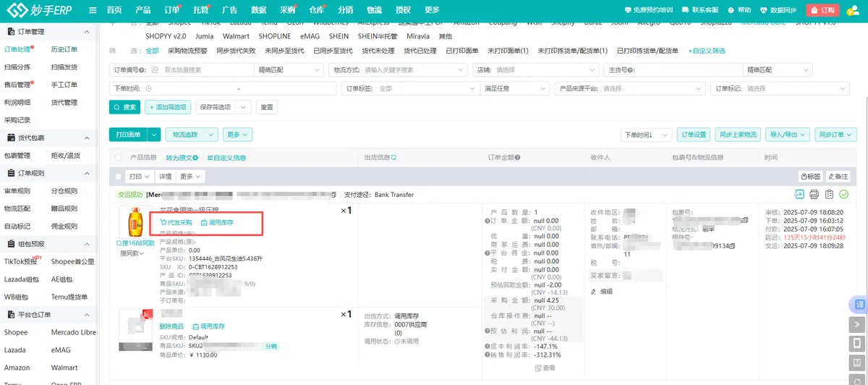Screen dimensions: 868x385
Task: Open 免费预约培训 in the header
Action: click(648, 10)
